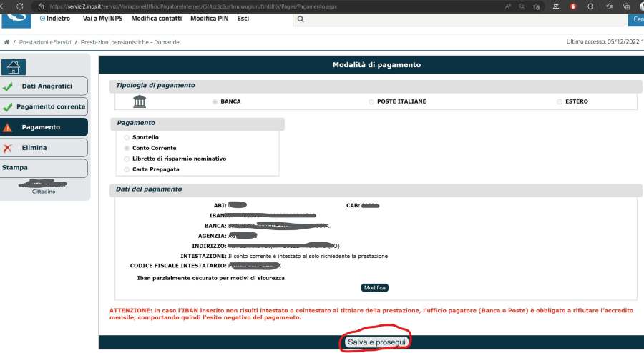The height and width of the screenshot is (353, 644).
Task: Click the breadcrumb home icon
Action: 7,42
